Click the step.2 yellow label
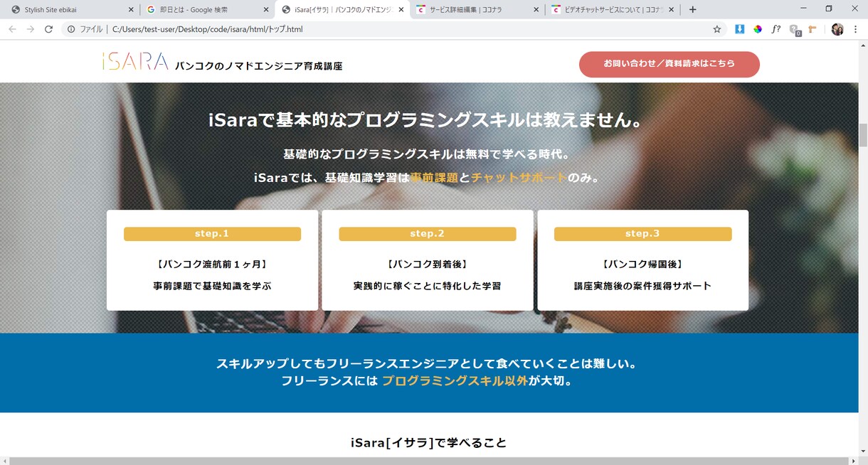The image size is (868, 465). tap(428, 234)
